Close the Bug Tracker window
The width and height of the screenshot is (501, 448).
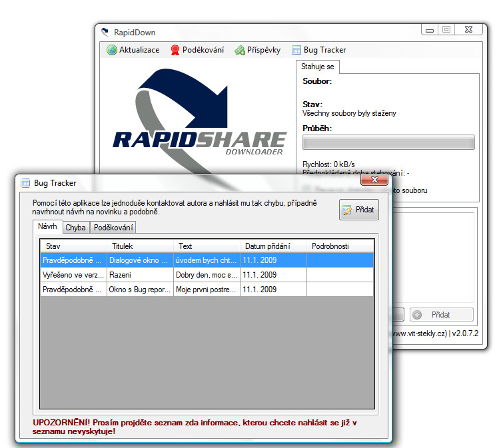(374, 180)
